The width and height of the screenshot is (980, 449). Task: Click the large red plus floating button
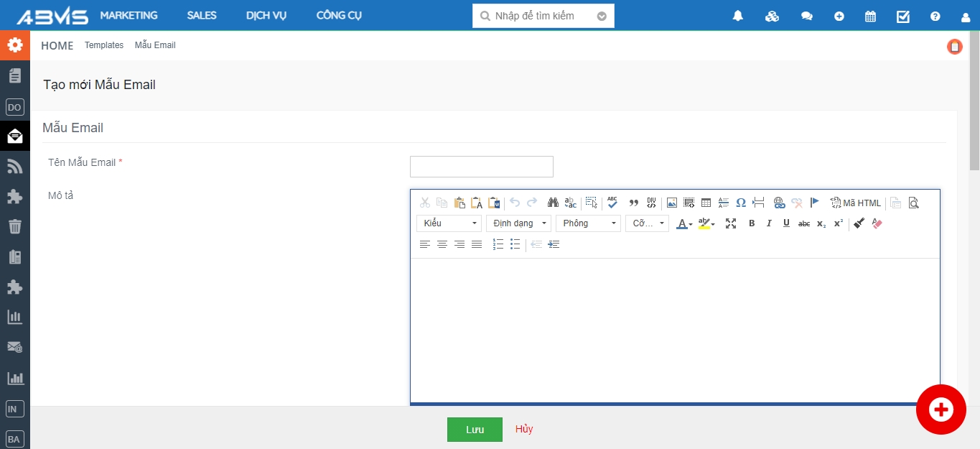[x=941, y=409]
